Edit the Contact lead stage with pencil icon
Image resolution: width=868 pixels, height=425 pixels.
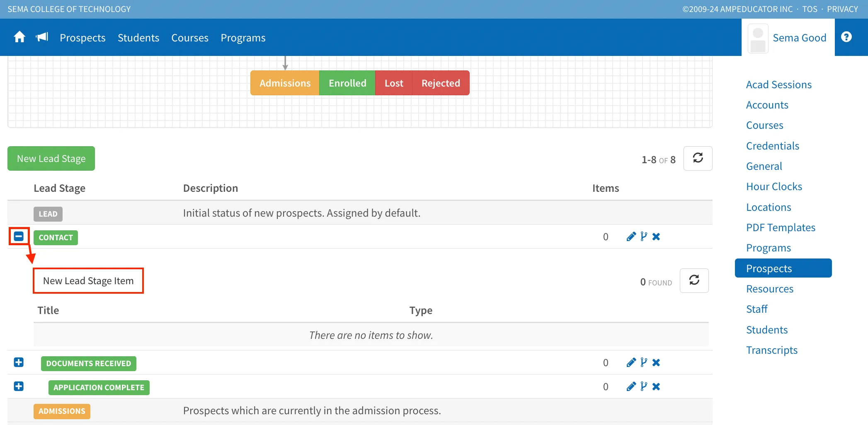point(631,237)
